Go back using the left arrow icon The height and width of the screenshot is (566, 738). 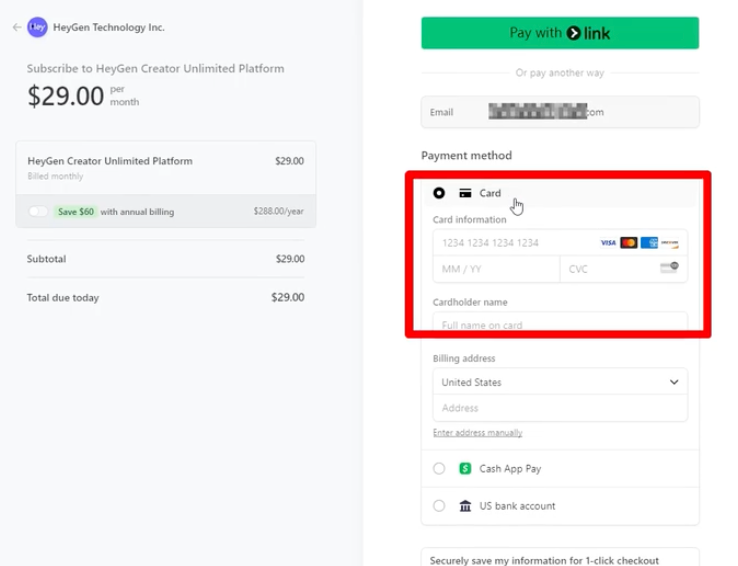pyautogui.click(x=17, y=27)
